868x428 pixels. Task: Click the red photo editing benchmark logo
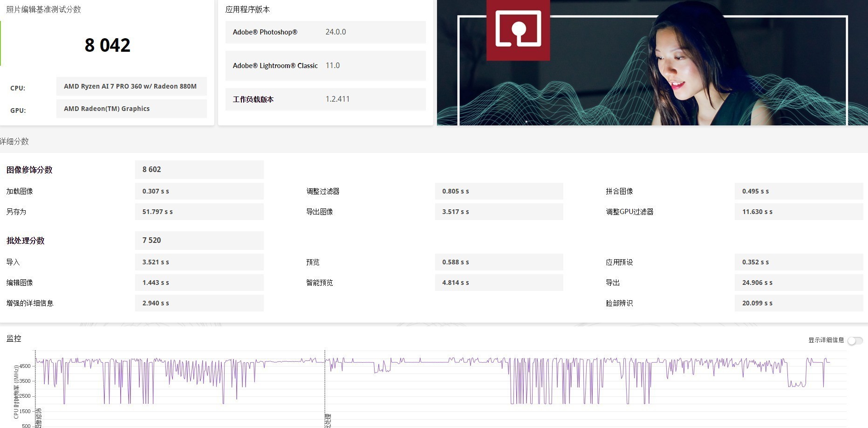[518, 29]
